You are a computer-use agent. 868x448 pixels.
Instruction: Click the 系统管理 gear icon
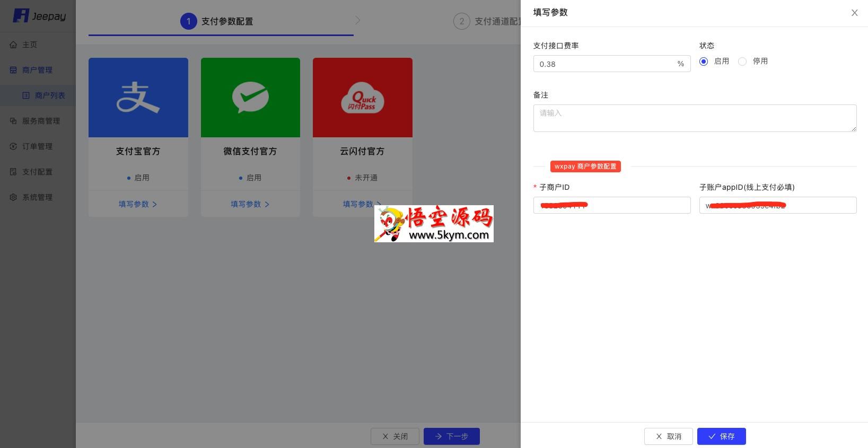tap(13, 197)
